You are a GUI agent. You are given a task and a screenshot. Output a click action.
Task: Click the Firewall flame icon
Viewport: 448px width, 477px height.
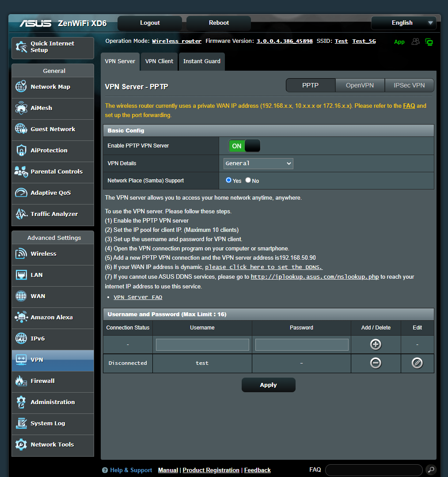[21, 381]
